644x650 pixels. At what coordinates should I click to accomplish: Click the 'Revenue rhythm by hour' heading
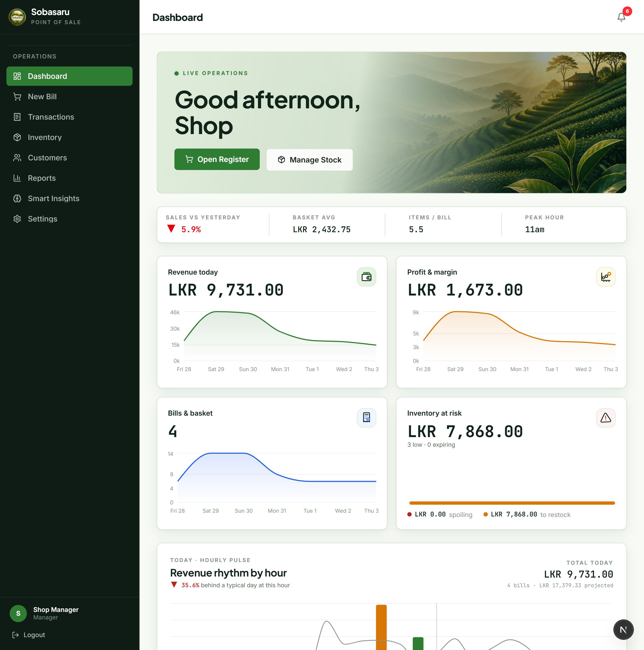[228, 573]
